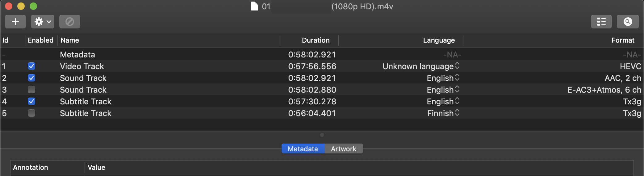
Task: Open the gear actions menu
Action: [43, 22]
